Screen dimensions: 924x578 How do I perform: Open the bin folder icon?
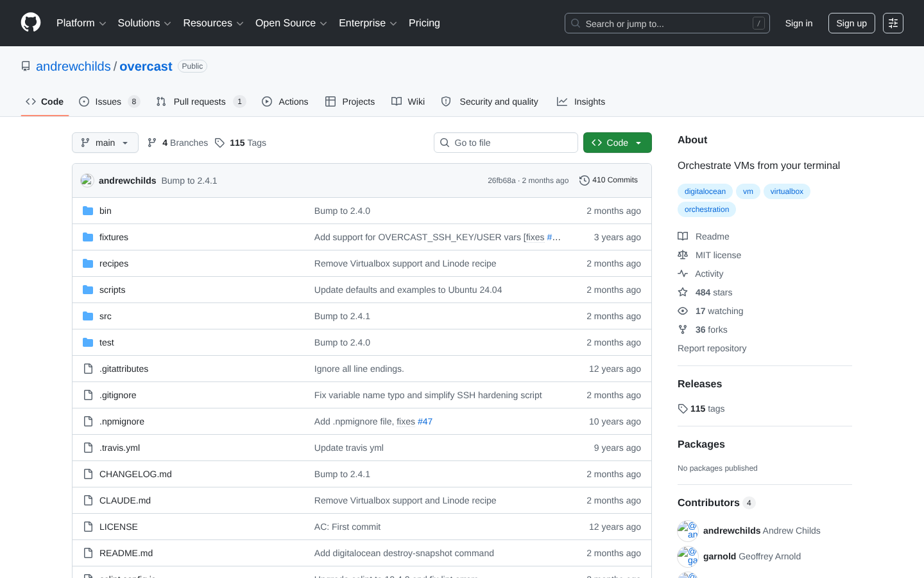tap(88, 211)
